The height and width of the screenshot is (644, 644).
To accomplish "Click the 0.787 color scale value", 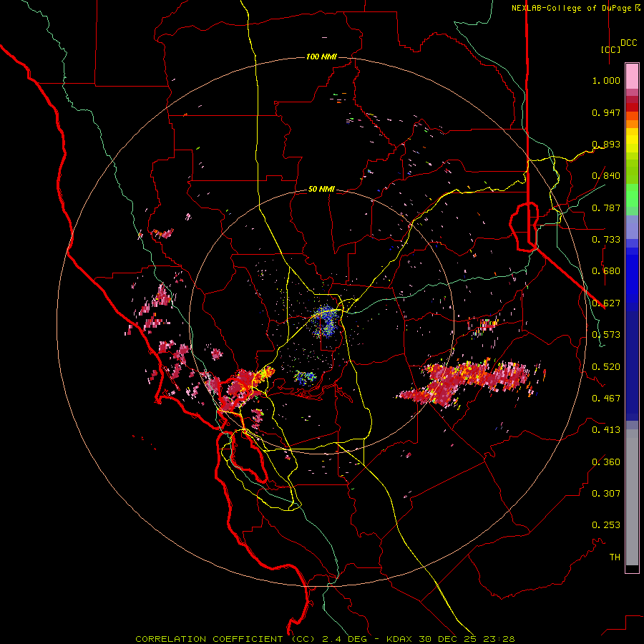I will coord(606,208).
